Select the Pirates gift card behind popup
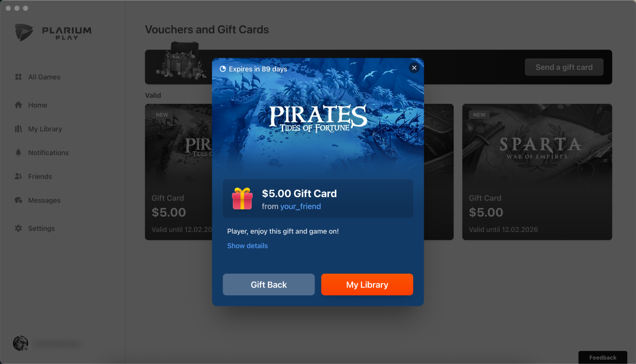The height and width of the screenshot is (364, 636). click(x=178, y=172)
